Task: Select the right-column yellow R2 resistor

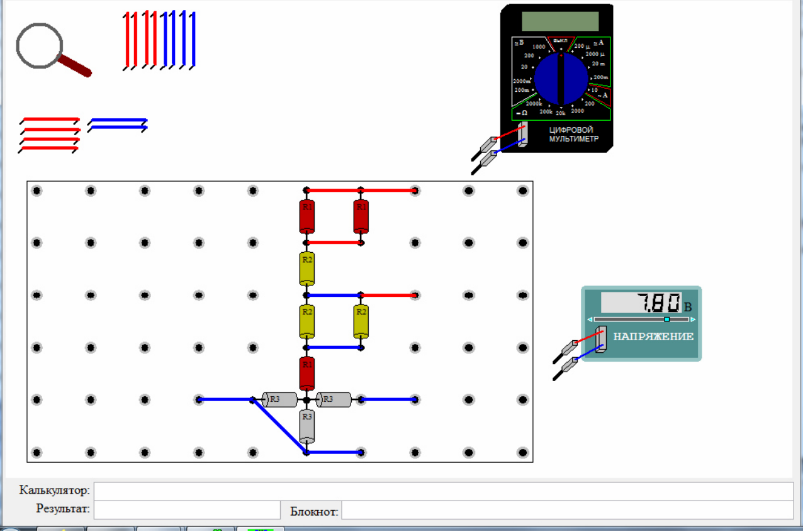Action: coord(361,321)
